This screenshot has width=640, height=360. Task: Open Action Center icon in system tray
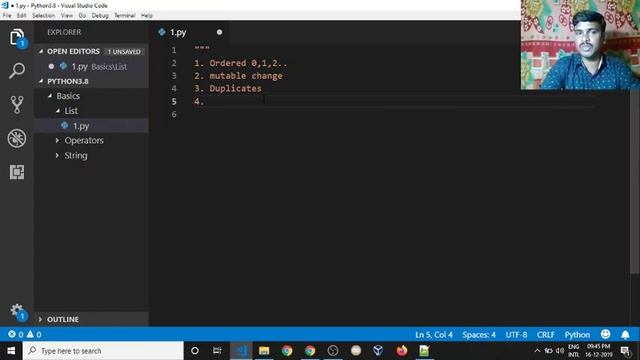coord(625,351)
